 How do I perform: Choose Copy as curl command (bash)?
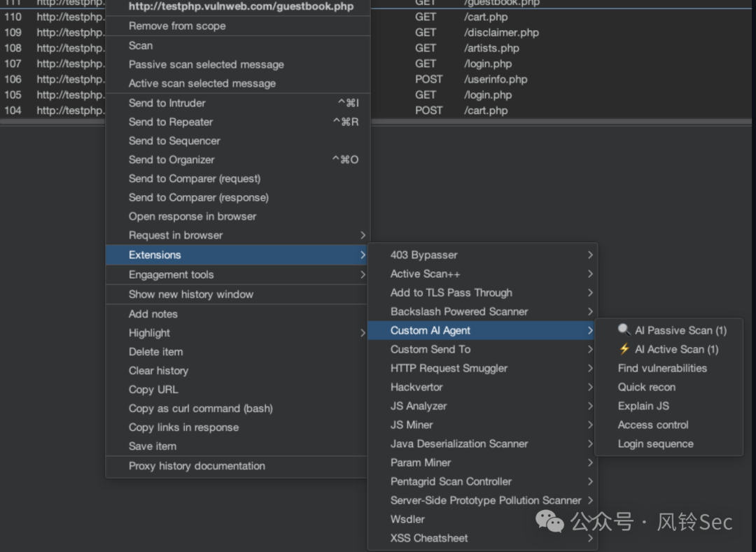point(201,409)
